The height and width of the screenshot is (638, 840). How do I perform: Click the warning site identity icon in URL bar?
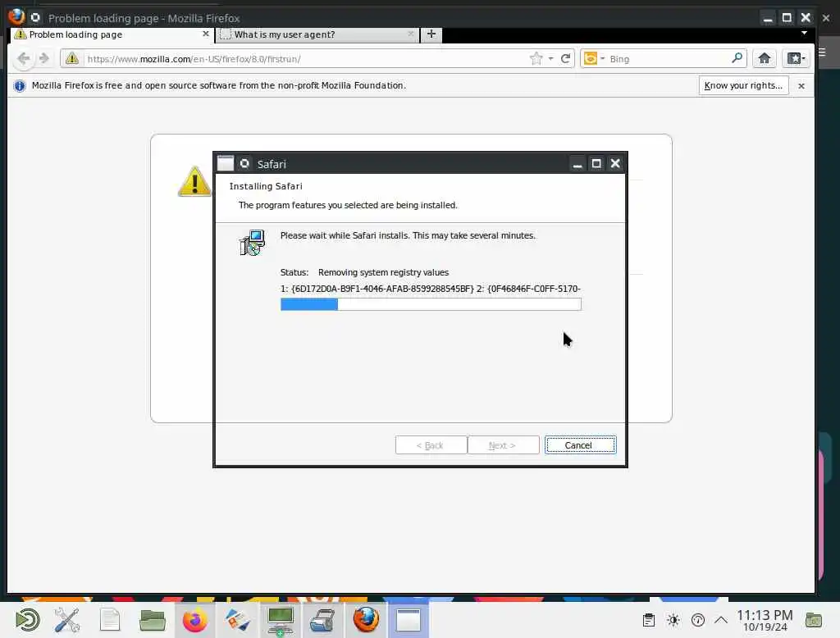tap(72, 58)
